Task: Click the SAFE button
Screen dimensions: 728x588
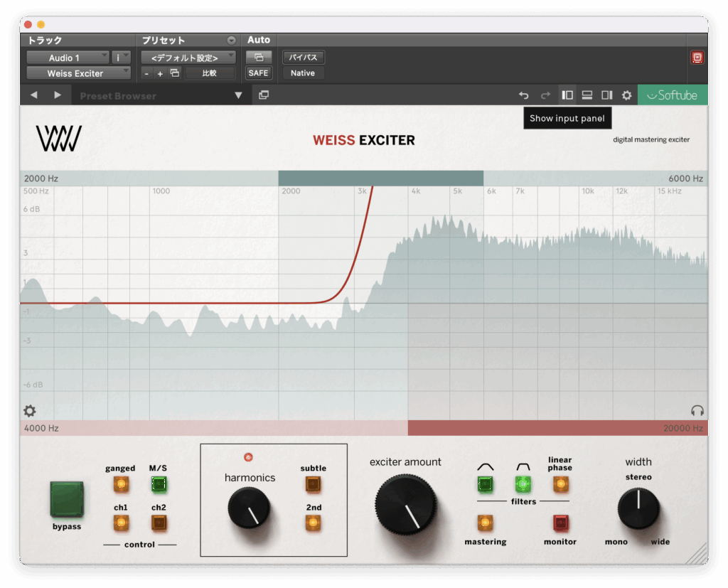Action: point(259,73)
